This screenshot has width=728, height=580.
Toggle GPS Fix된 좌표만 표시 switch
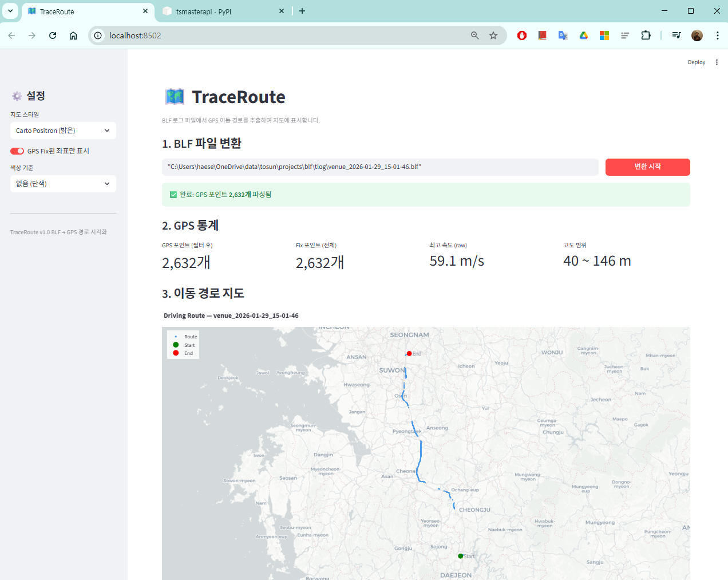click(17, 151)
